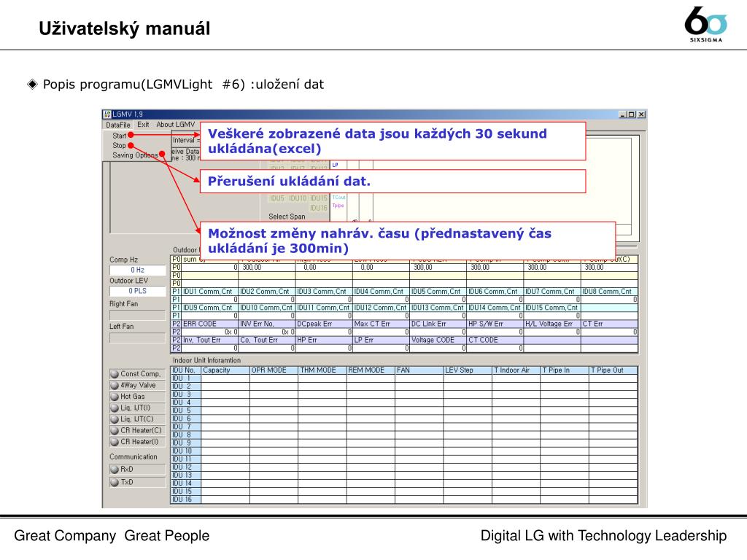Click the IDU15 Comm.Cnt cell
The image size is (747, 560).
tap(552, 308)
